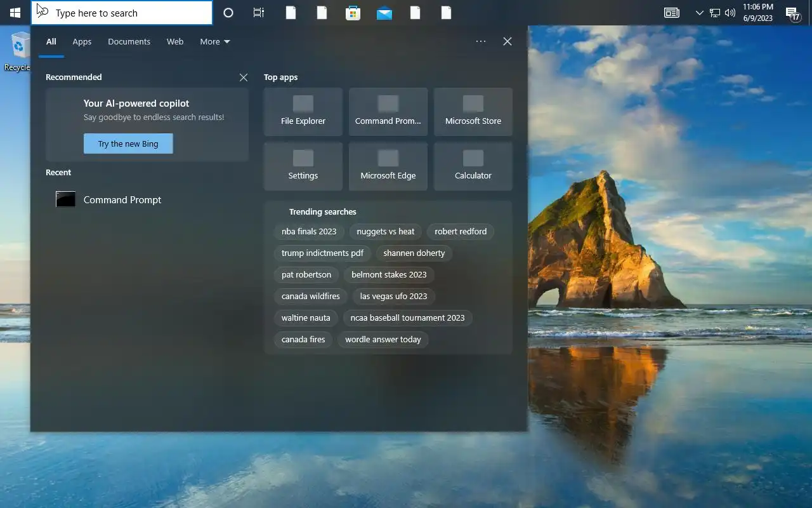Search trending las vegas ufo 2023

393,297
